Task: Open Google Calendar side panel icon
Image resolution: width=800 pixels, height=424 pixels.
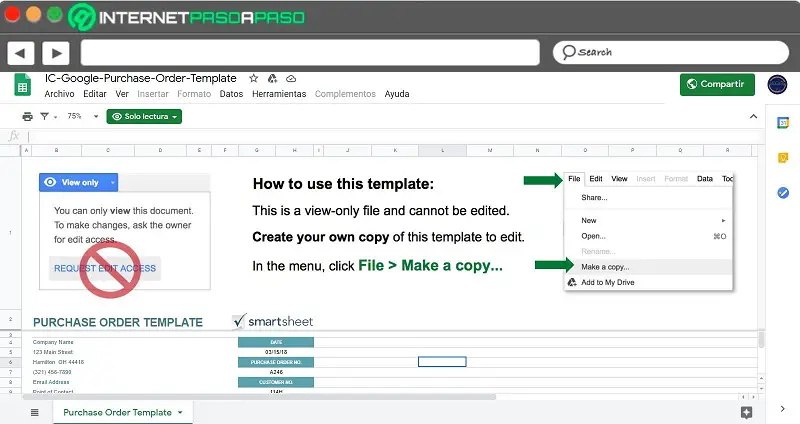Action: click(783, 123)
